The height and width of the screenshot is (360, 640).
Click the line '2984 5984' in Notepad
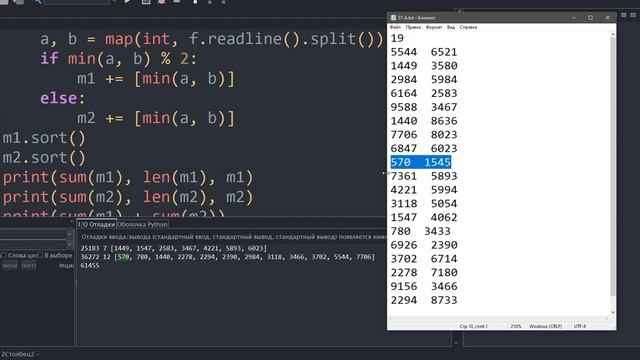point(424,80)
